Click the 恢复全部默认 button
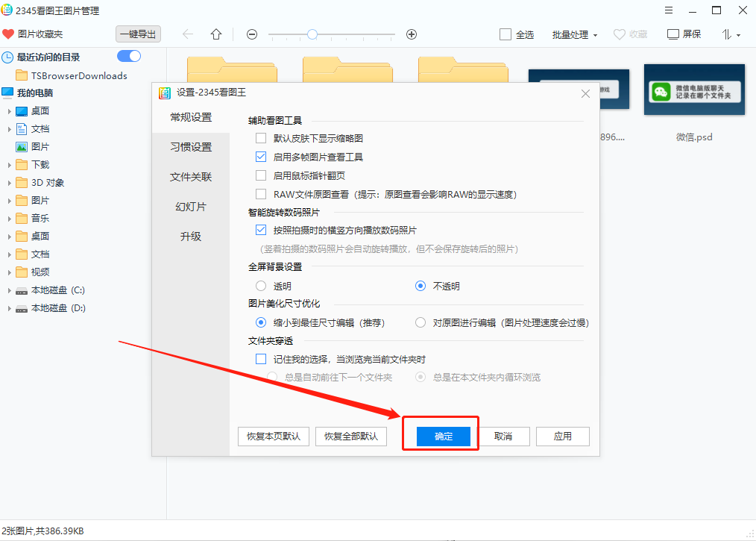Screen dimensions: 756x541 coord(351,436)
